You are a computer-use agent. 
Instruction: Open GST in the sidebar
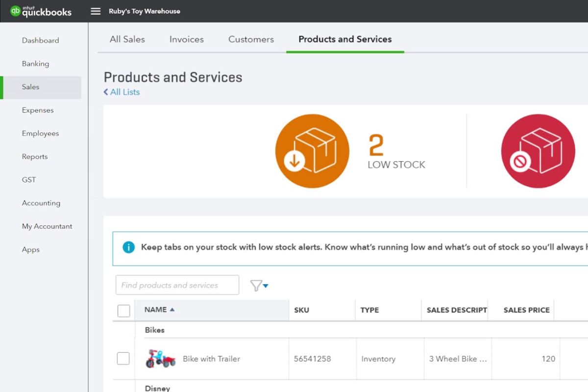(29, 180)
